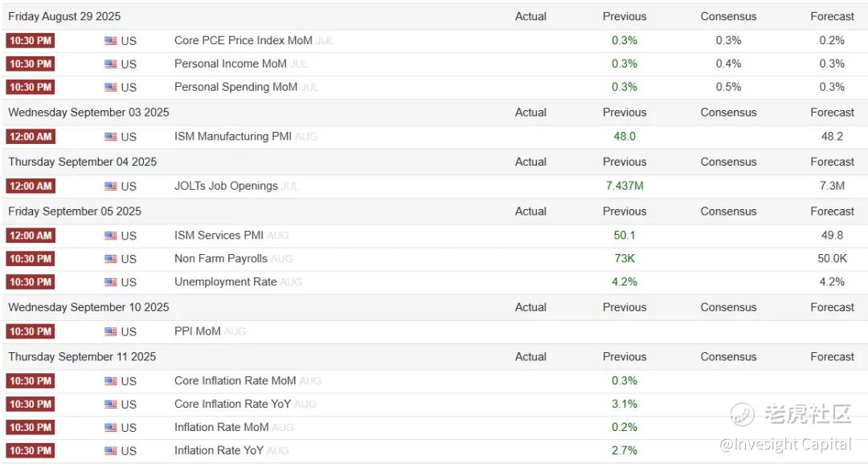
Task: Click the 7.437M previous value for JOLTs
Action: [x=624, y=186]
